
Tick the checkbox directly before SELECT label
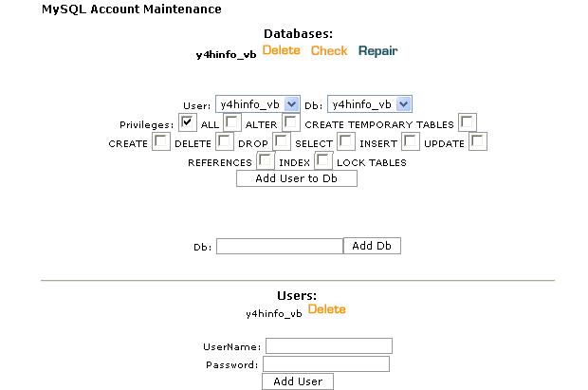click(x=282, y=141)
